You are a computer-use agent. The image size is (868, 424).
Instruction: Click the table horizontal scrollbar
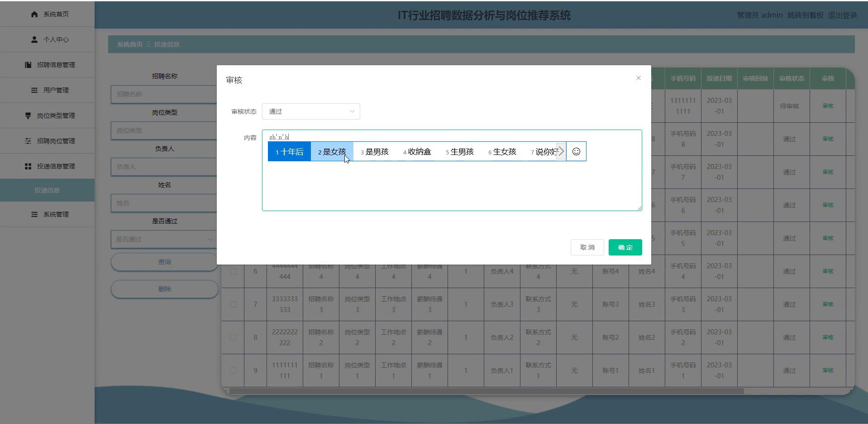[486, 391]
